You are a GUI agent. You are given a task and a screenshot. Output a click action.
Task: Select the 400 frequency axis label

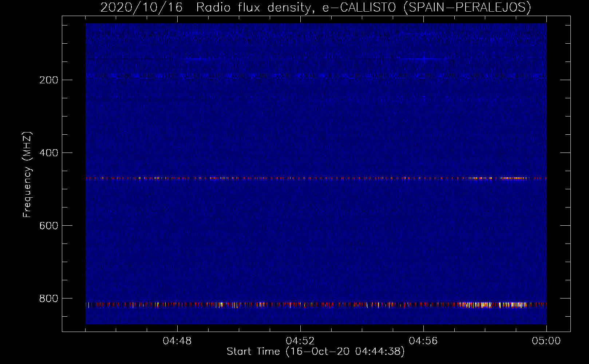point(49,153)
